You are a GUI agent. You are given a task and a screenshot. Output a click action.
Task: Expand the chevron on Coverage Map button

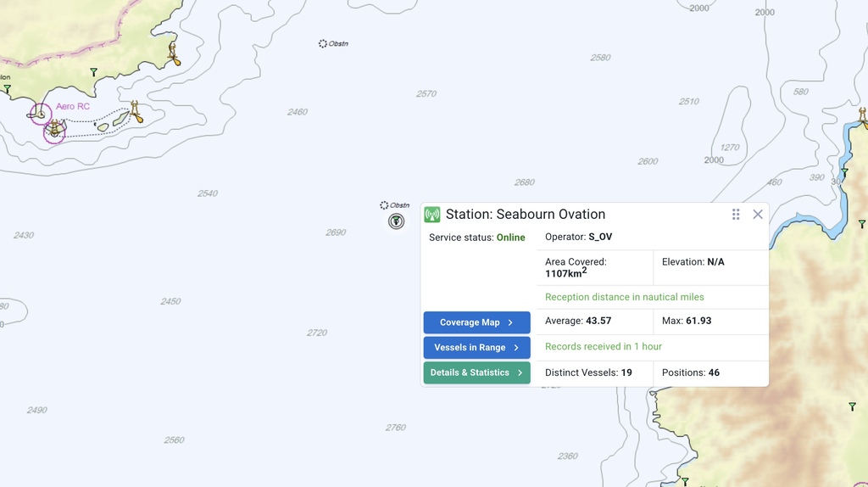[x=510, y=322]
